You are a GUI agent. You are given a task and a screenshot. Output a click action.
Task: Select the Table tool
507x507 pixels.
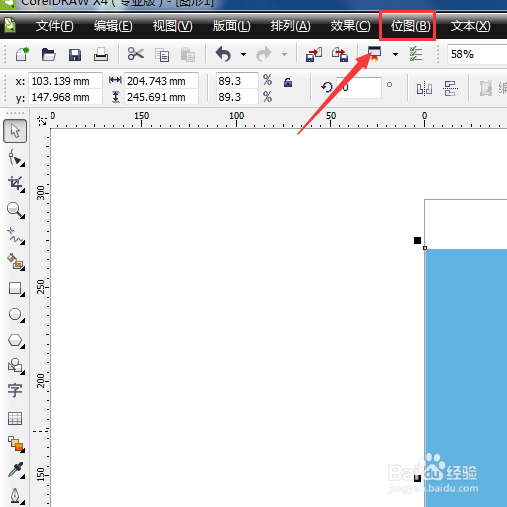(15, 418)
